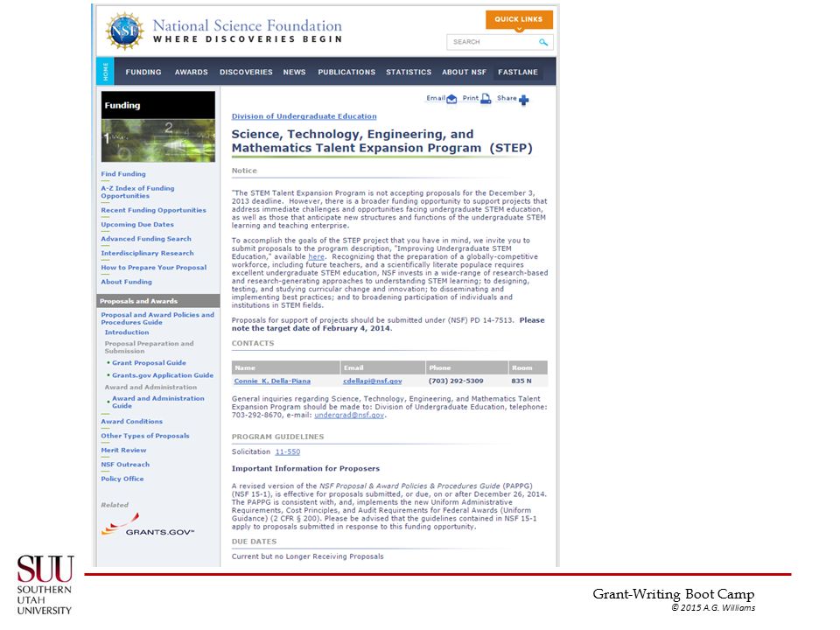Click the Print text link
This screenshot has width=840, height=630.
click(x=471, y=98)
